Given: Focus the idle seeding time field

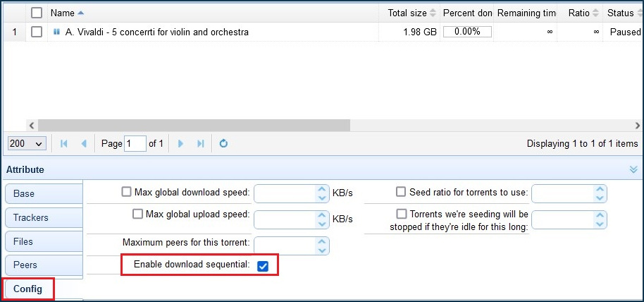Looking at the screenshot, I should (x=563, y=219).
